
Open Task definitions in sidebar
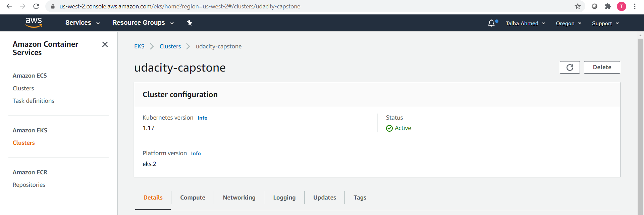click(33, 101)
